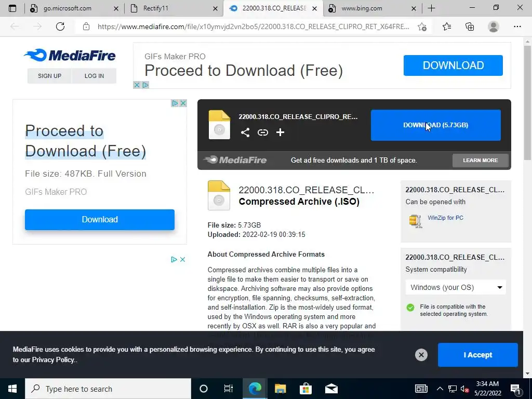Screen dimensions: 532x399
Task: Click the profile avatar icon
Action: tap(494, 26)
